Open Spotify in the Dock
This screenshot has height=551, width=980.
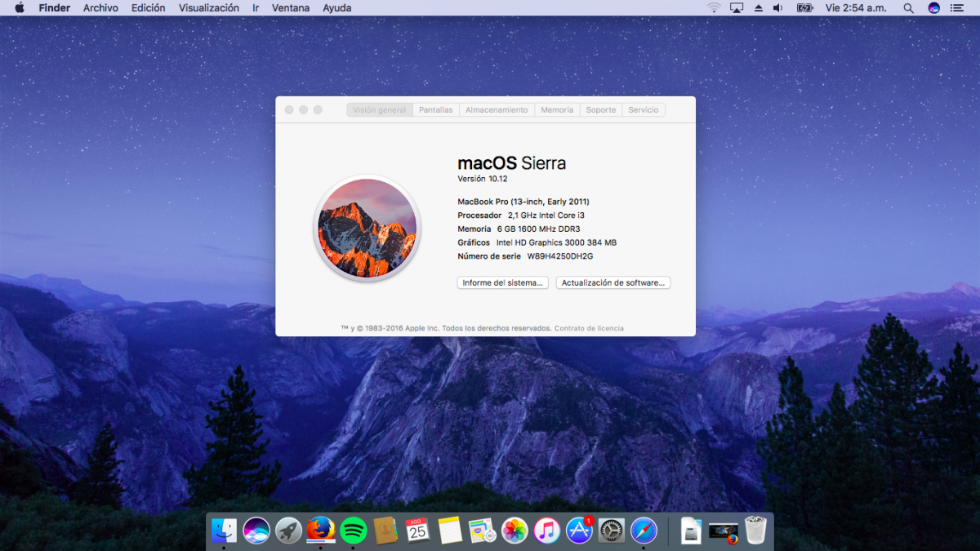[x=353, y=531]
